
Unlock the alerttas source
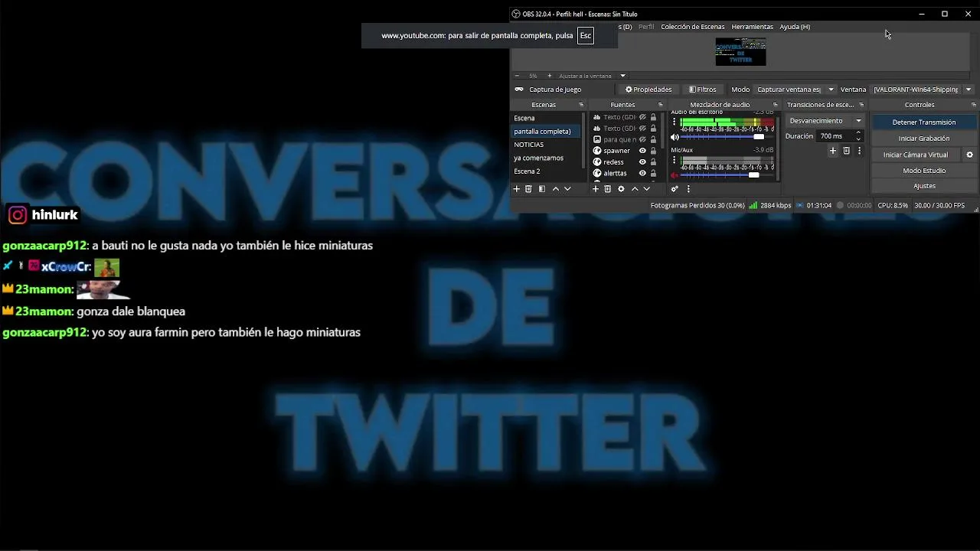[x=653, y=174]
